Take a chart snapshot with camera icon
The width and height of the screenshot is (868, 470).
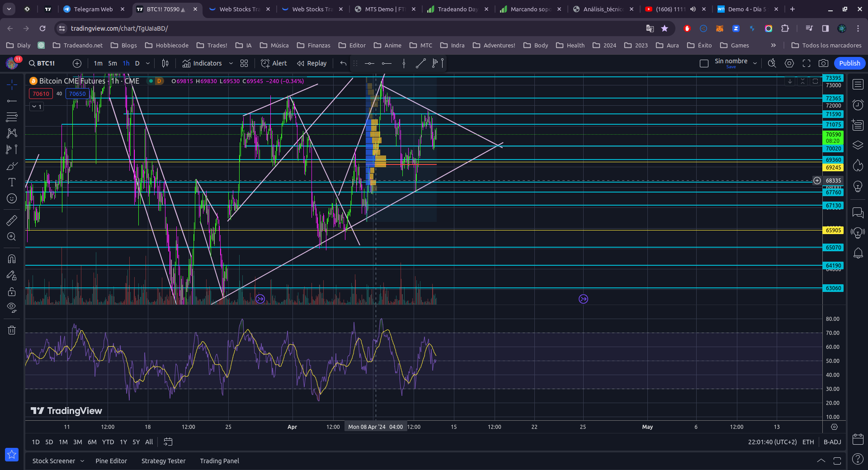point(824,63)
